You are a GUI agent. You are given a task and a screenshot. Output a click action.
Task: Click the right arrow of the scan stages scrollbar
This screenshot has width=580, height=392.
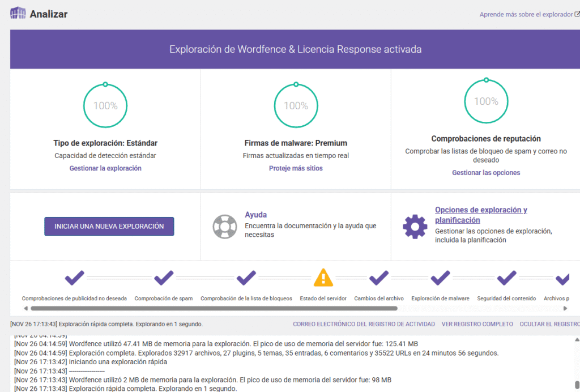565,309
